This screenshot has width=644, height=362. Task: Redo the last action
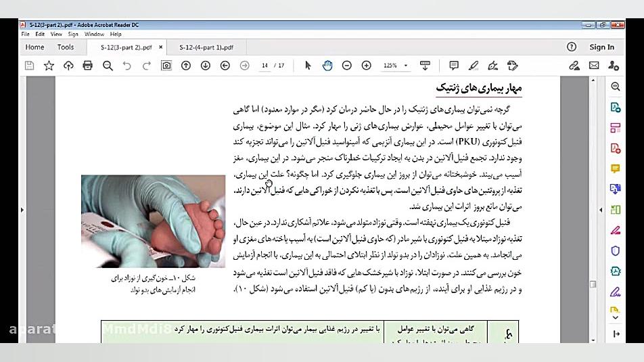pos(147,66)
